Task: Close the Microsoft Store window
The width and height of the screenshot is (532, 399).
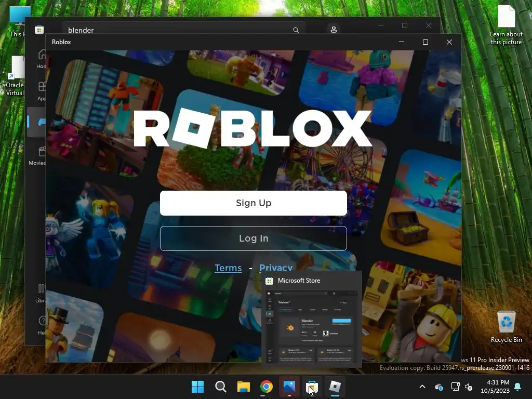Action: (x=429, y=25)
